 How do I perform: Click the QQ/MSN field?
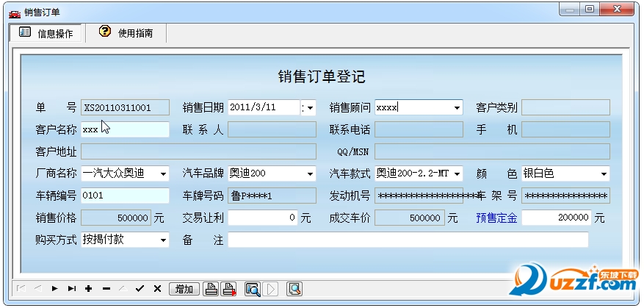[x=492, y=151]
